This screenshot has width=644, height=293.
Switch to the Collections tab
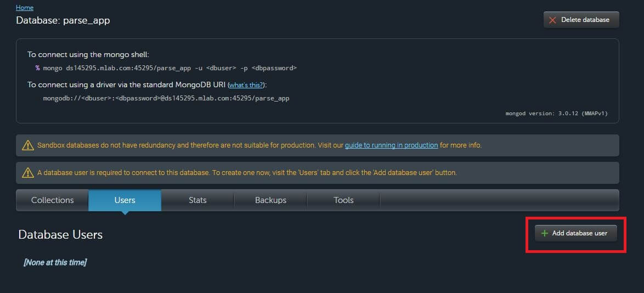click(x=52, y=200)
